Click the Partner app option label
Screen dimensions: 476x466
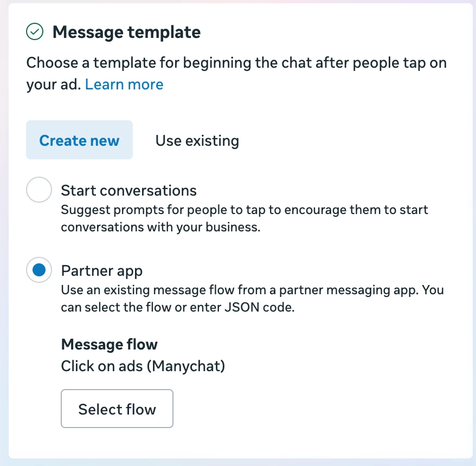pyautogui.click(x=101, y=270)
